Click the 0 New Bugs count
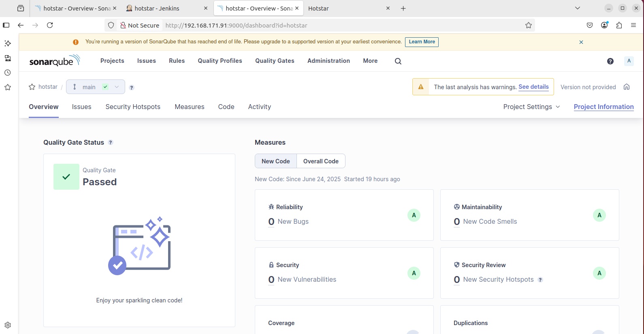Image resolution: width=644 pixels, height=334 pixels. [271, 222]
